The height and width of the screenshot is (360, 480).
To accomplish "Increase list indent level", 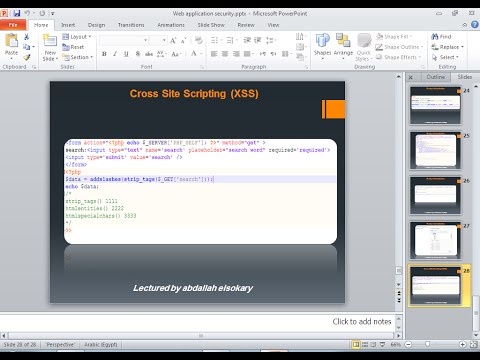I will click(258, 40).
